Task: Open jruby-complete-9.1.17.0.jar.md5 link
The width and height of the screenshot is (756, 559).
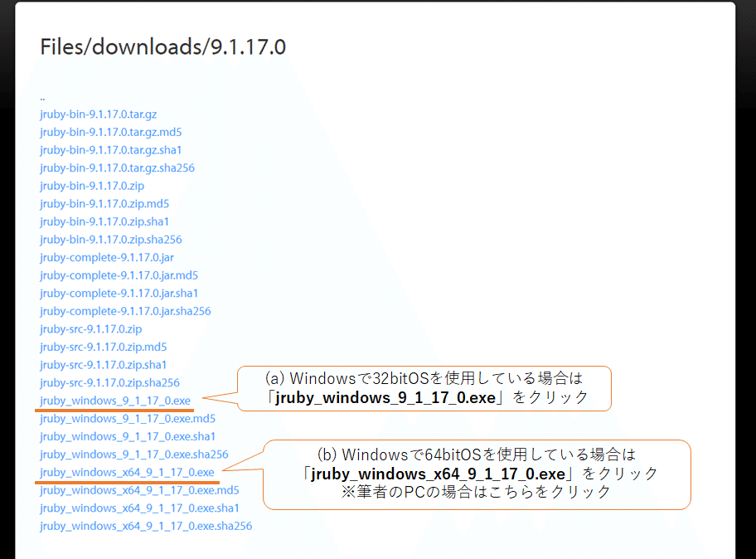Action: point(119,275)
